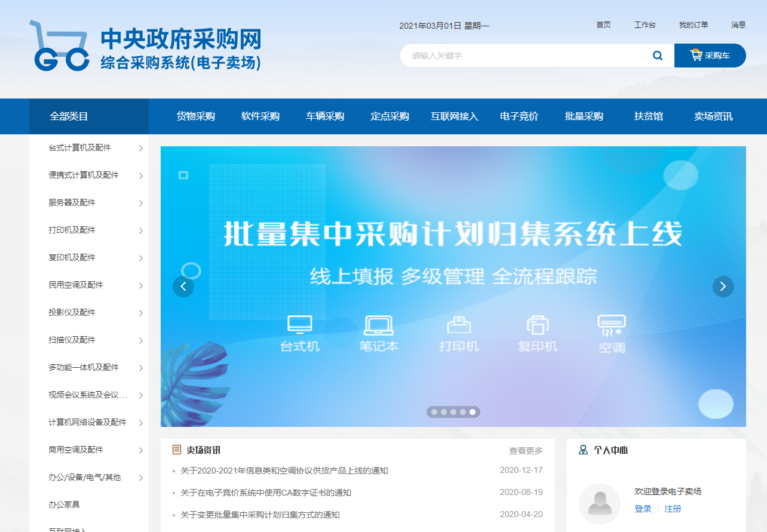The height and width of the screenshot is (532, 767).
Task: Expand the 台式计算机及配件 category
Action: click(141, 148)
